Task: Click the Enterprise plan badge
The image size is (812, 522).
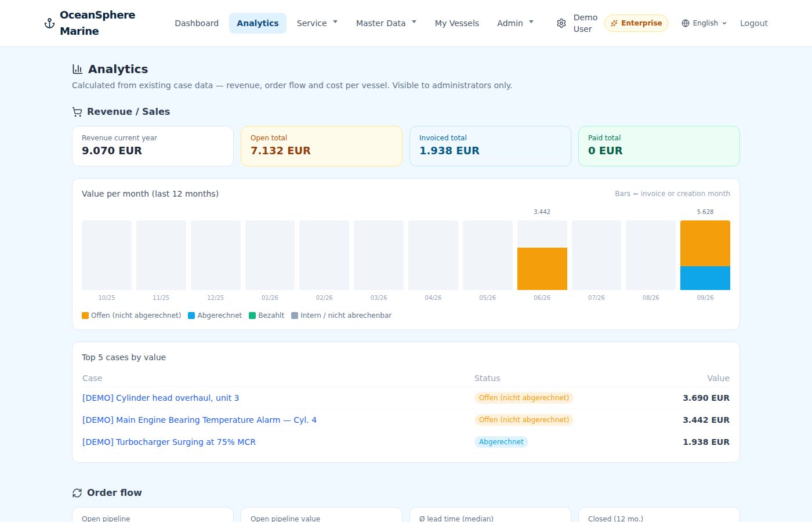Action: tap(636, 23)
